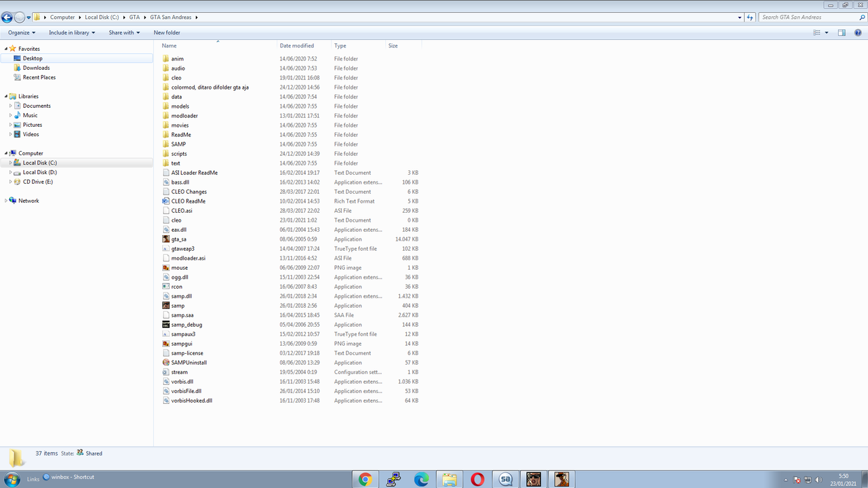The image size is (868, 488).
Task: Select the gta_sa application icon
Action: click(166, 239)
